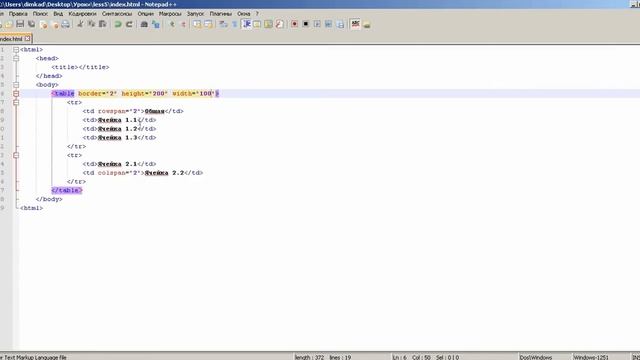Collapse the <body> fold marker

pos(16,85)
